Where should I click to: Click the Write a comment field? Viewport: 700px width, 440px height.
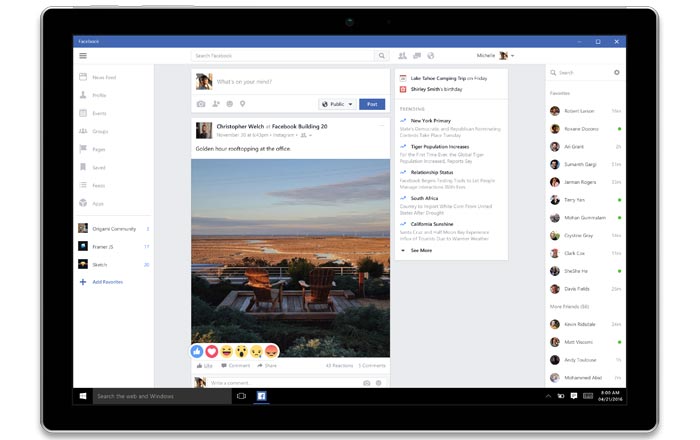point(285,383)
